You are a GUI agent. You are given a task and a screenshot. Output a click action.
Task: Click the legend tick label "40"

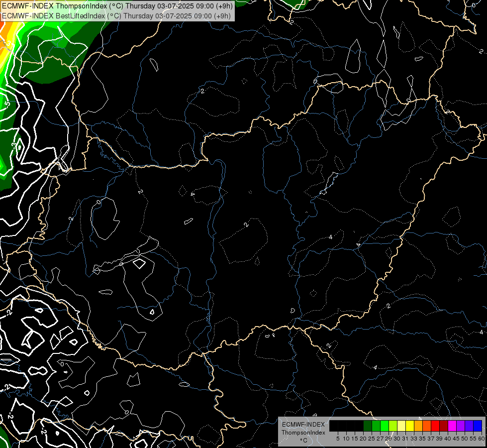448,439
